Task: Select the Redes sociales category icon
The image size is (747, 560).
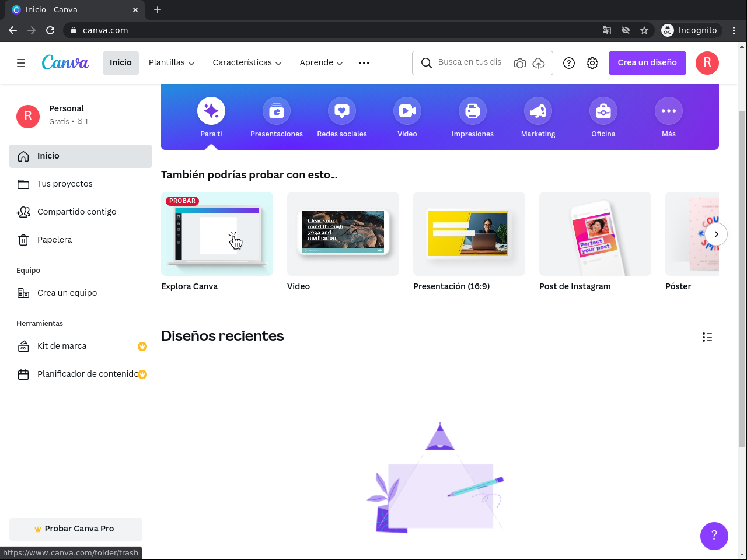Action: click(x=342, y=111)
